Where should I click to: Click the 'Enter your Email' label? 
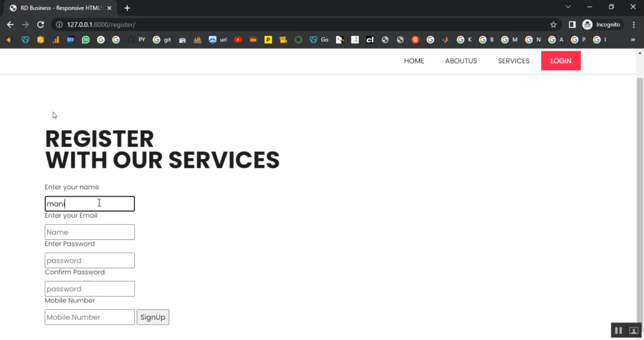pos(71,215)
